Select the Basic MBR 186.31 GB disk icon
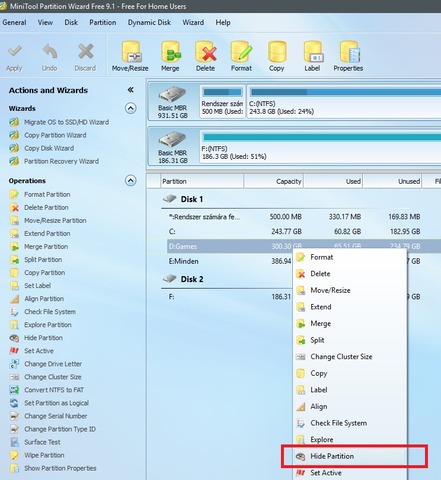Screen dimensions: 441x480 pos(172,140)
